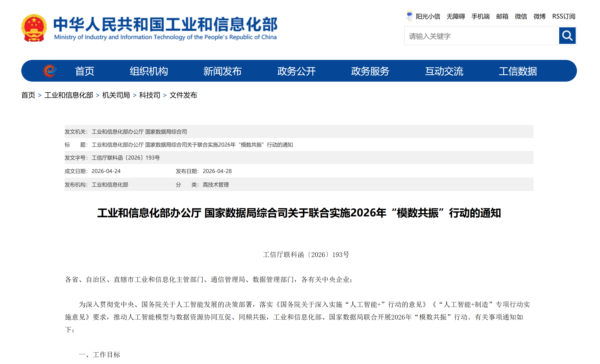Click the orange gear logo in nav bar
Screen dimensions: 600x364
click(50, 71)
